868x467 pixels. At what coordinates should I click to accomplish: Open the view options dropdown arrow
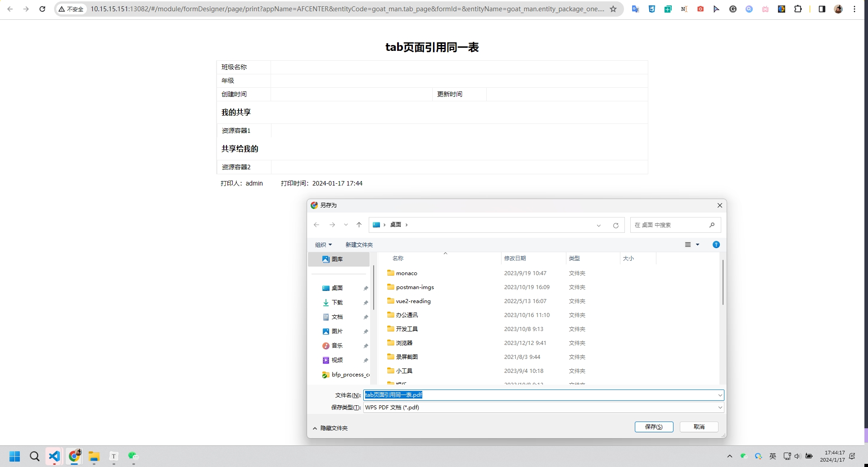coord(697,245)
